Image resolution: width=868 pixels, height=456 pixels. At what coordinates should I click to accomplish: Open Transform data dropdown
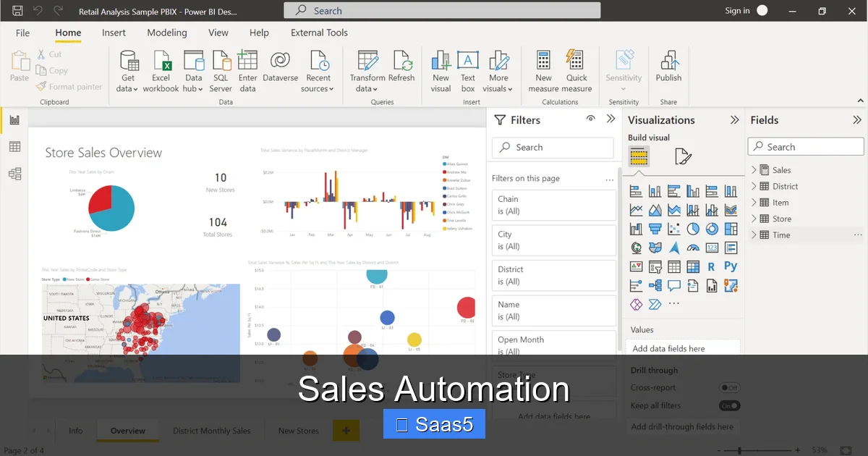tap(367, 72)
